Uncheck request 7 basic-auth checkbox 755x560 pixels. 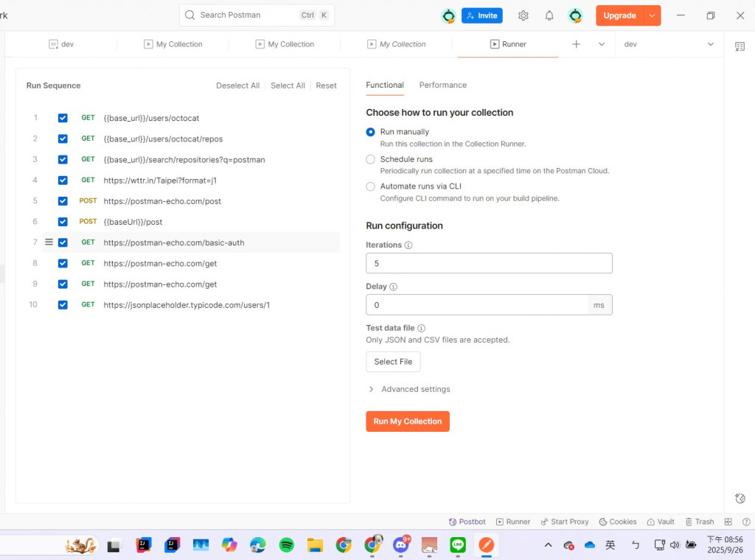click(63, 242)
